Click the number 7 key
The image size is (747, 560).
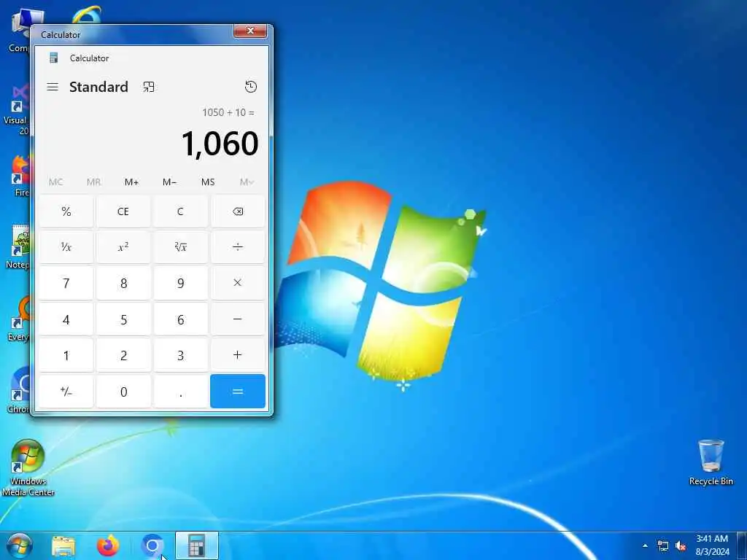point(66,283)
